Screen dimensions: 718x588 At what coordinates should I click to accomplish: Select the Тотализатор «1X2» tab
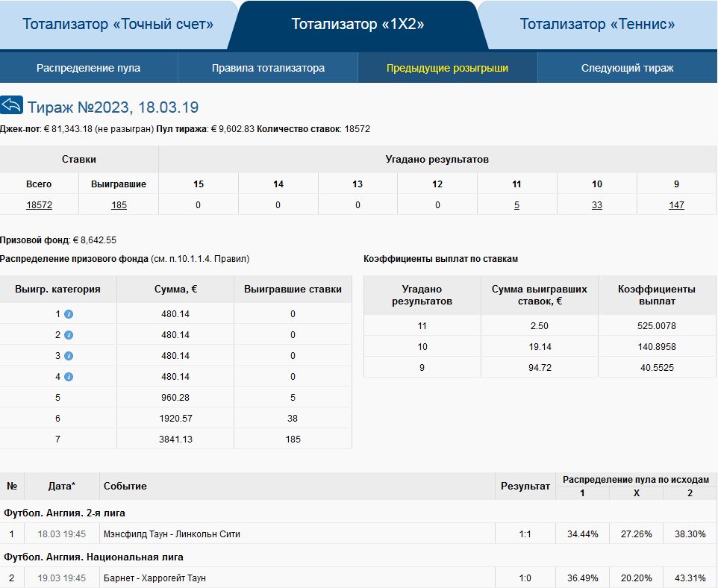[x=358, y=25]
